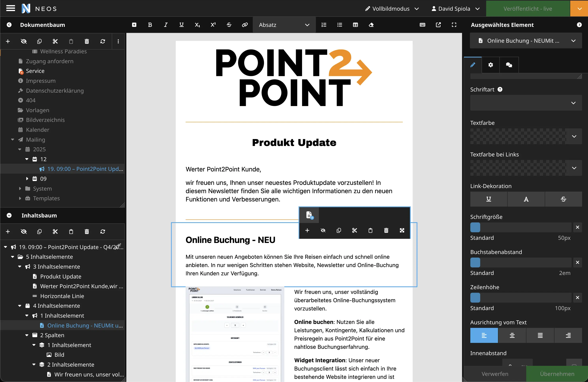This screenshot has width=588, height=382.
Task: Cut selected node in Inhaltsbaum toolbar
Action: 55,231
